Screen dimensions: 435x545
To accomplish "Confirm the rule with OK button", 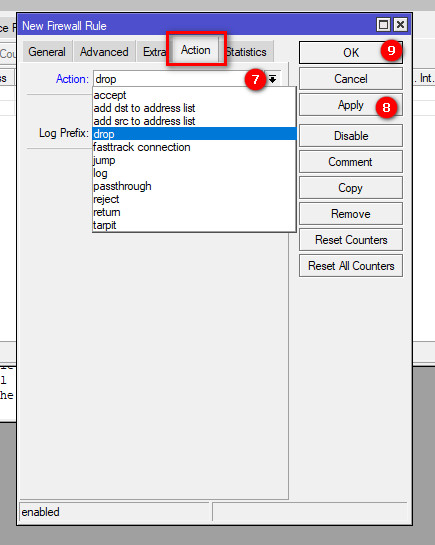I will 351,53.
